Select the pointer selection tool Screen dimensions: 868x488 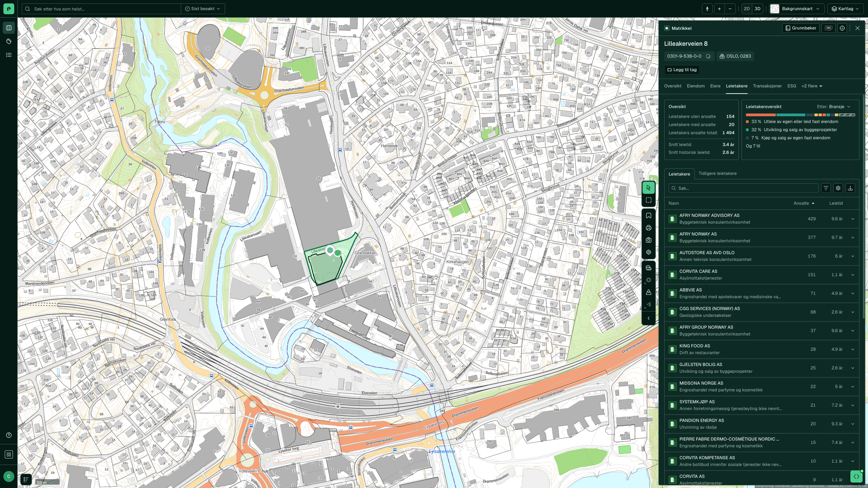(x=648, y=188)
